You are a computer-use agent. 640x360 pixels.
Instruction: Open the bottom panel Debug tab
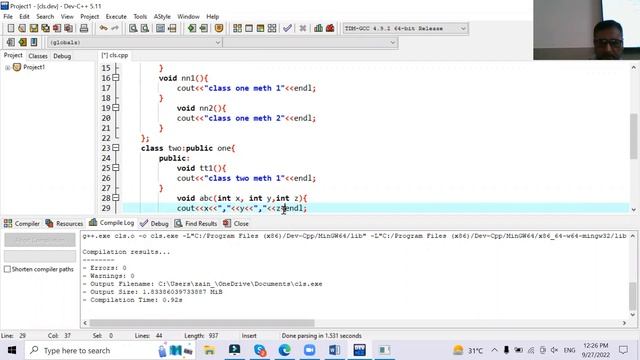154,223
